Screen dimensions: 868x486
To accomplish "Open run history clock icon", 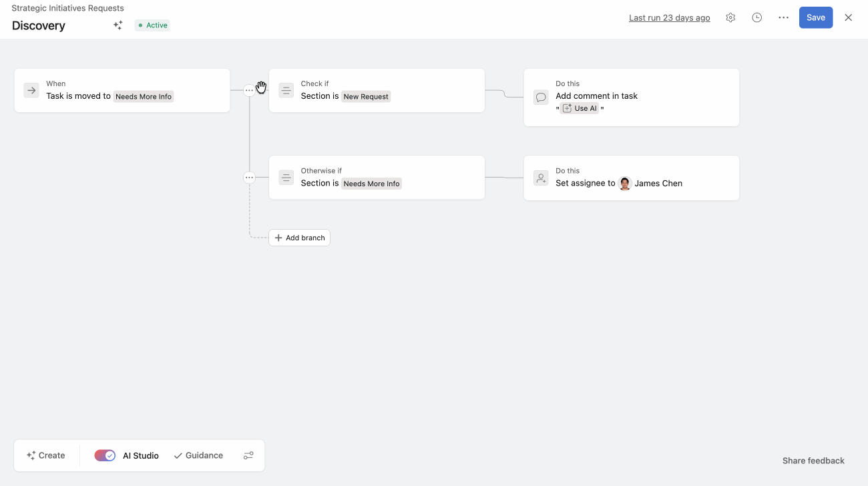I will (x=756, y=18).
